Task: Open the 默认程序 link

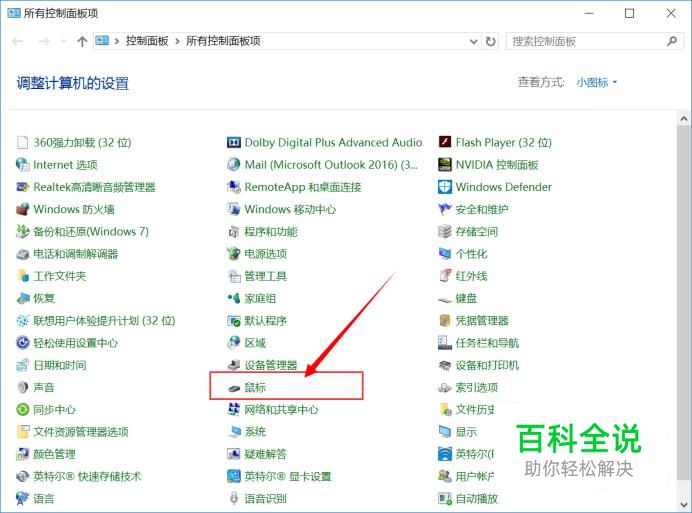Action: 265,321
